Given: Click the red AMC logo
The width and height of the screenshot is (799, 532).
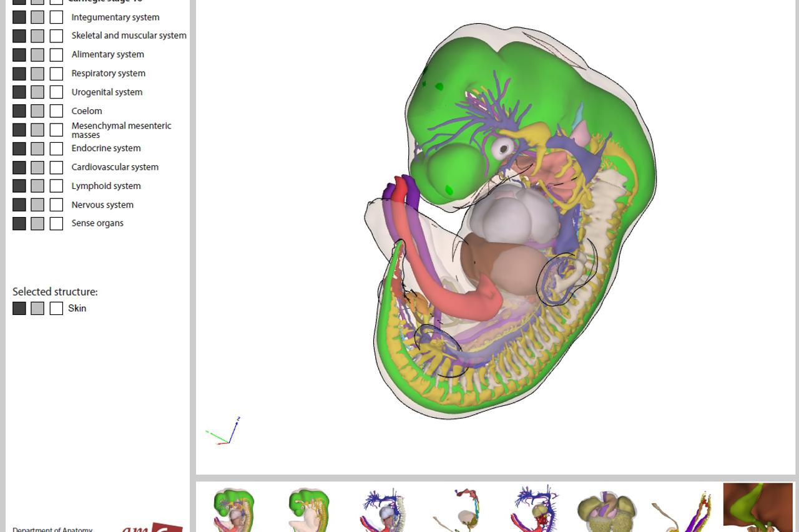Looking at the screenshot, I should point(152,528).
